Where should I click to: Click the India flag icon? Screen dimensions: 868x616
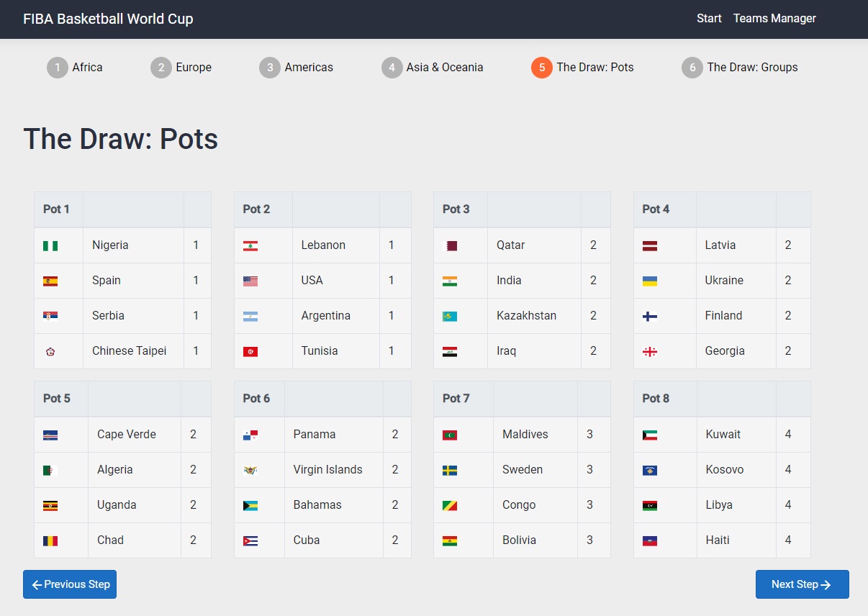click(450, 281)
